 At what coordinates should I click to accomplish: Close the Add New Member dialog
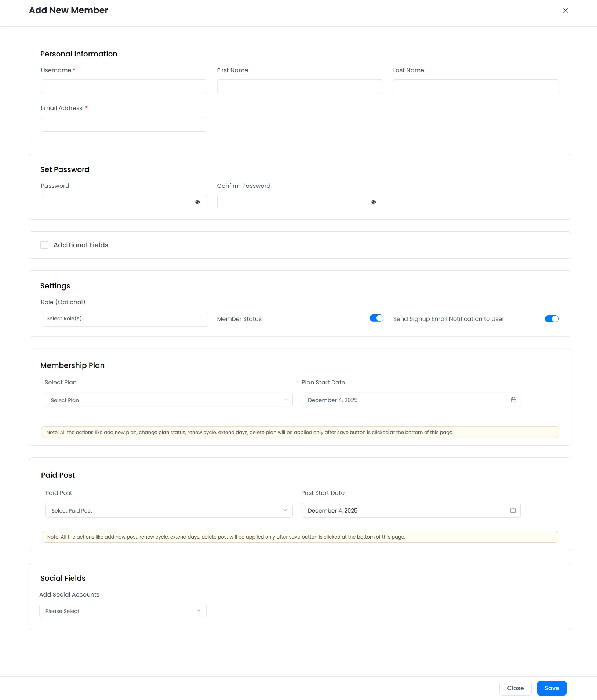(x=565, y=10)
